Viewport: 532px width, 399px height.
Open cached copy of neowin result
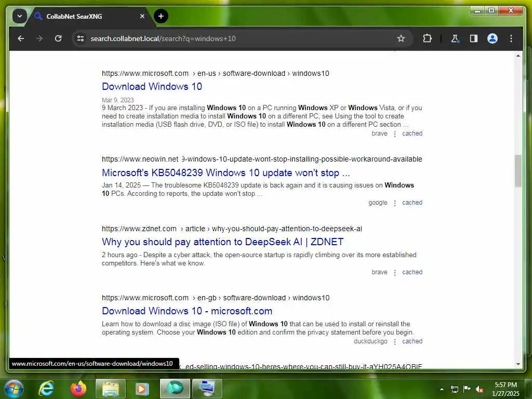pos(412,203)
